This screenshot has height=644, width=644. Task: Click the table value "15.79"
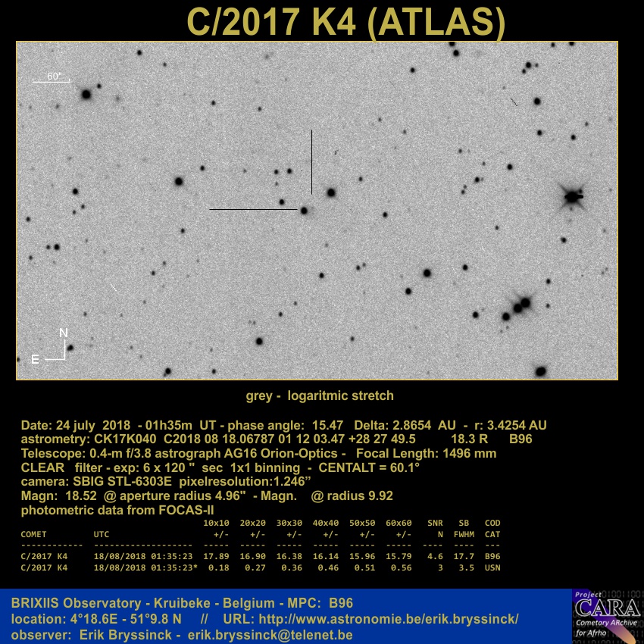point(399,557)
